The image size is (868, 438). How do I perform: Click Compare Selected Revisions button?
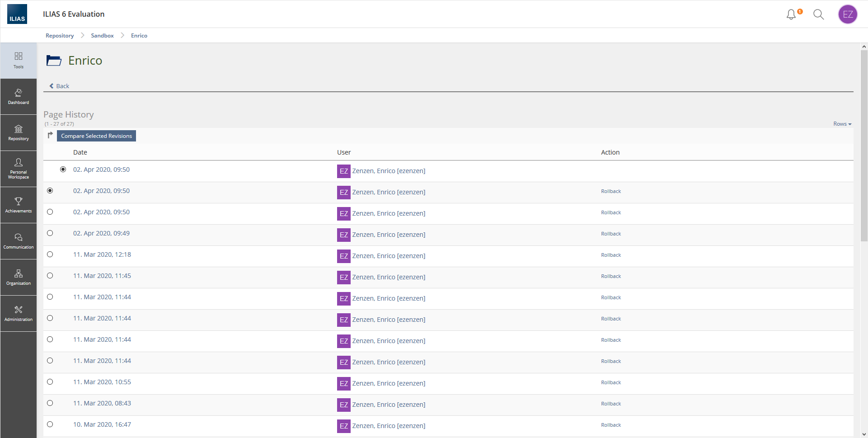(x=96, y=136)
